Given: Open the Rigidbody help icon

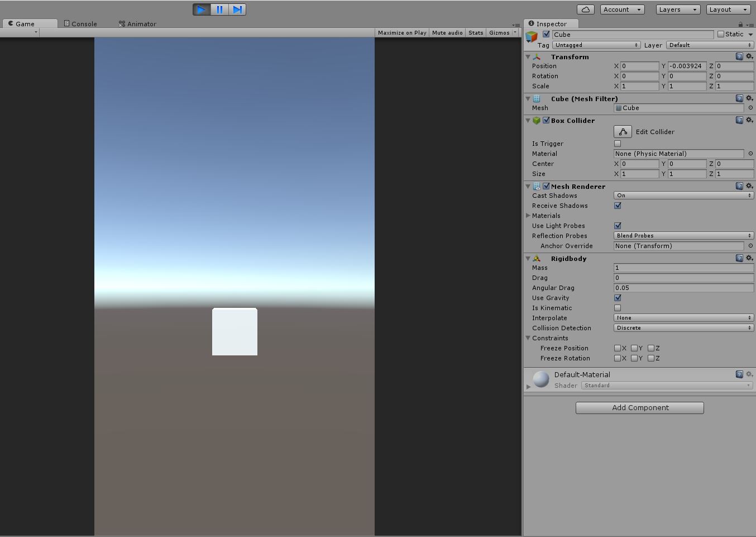Looking at the screenshot, I should (x=739, y=258).
